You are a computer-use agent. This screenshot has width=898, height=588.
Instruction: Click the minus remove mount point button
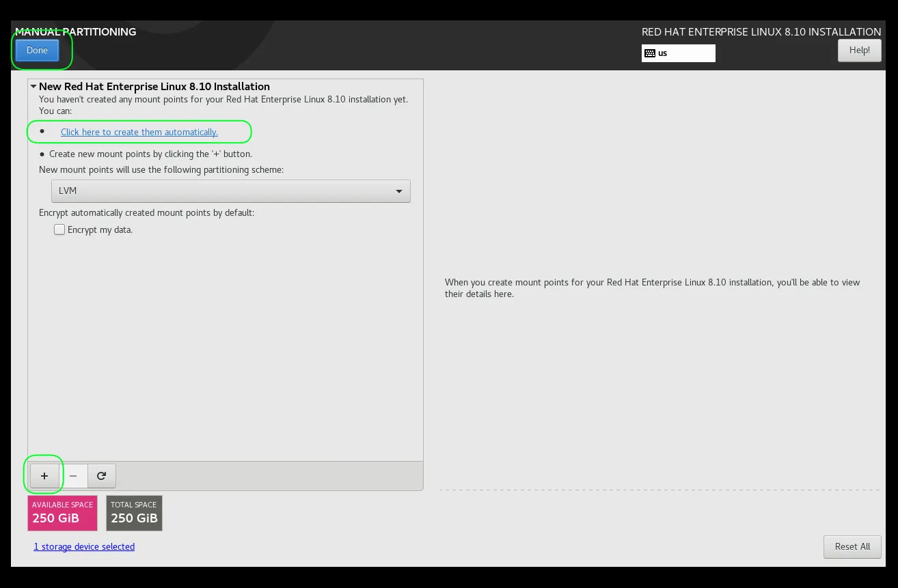coord(73,476)
